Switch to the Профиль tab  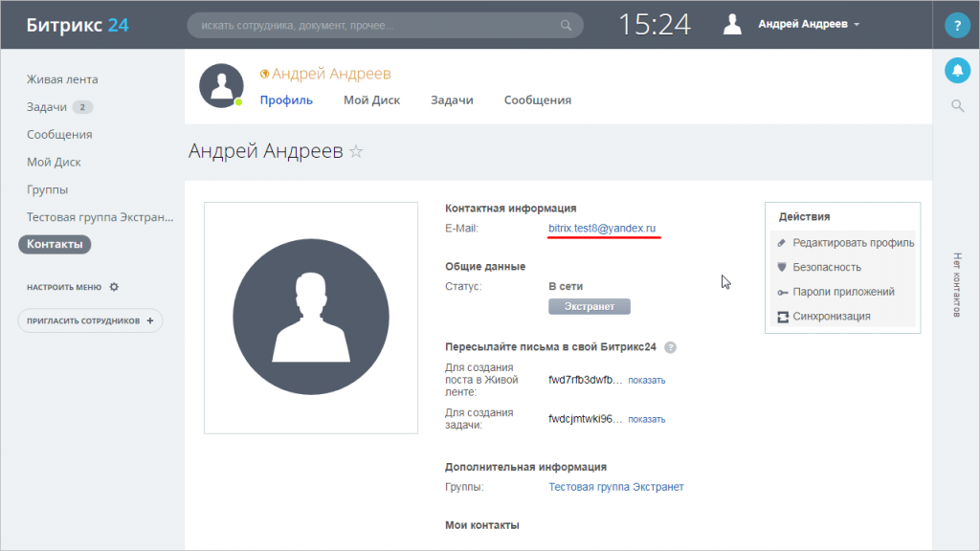pyautogui.click(x=286, y=99)
